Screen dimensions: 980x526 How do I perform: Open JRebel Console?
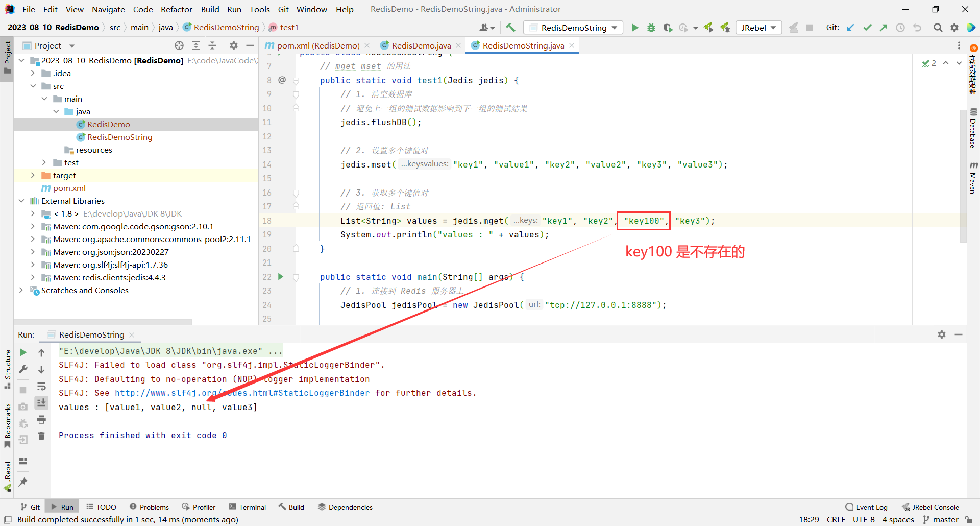[930, 507]
